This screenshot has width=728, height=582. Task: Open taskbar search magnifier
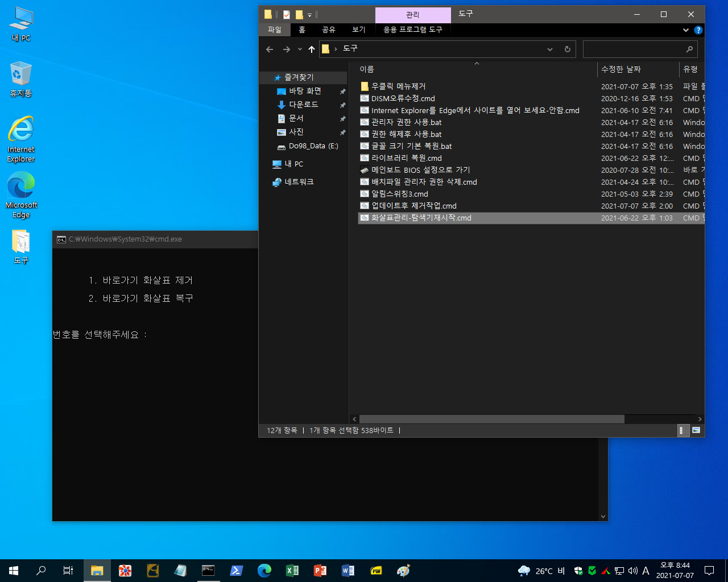pyautogui.click(x=41, y=571)
